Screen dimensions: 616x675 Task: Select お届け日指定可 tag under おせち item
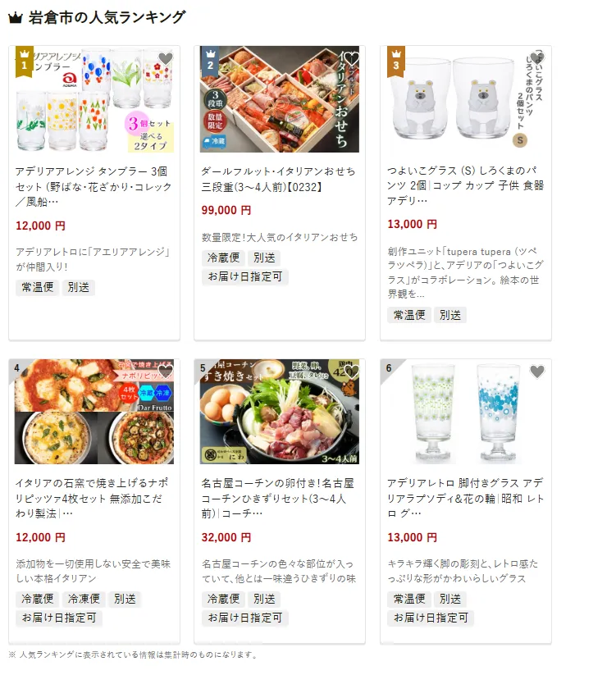245,276
